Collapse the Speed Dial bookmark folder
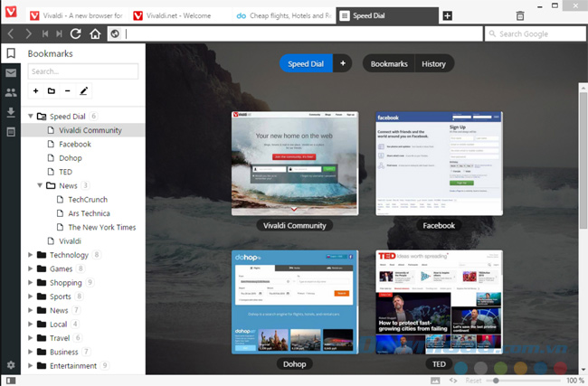 (31, 117)
